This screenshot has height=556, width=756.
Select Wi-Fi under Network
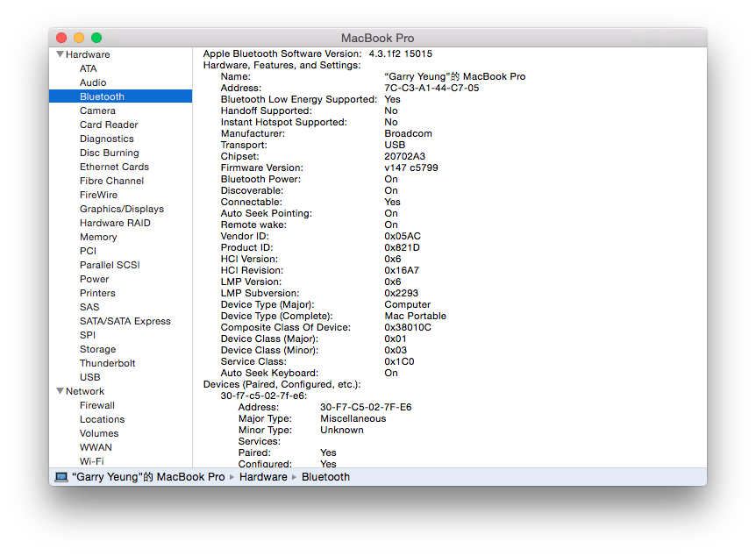91,460
